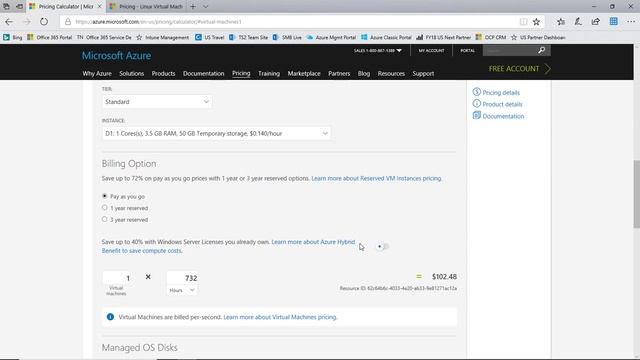Image resolution: width=640 pixels, height=360 pixels.
Task: Go back with the browser back arrow
Action: (x=9, y=22)
